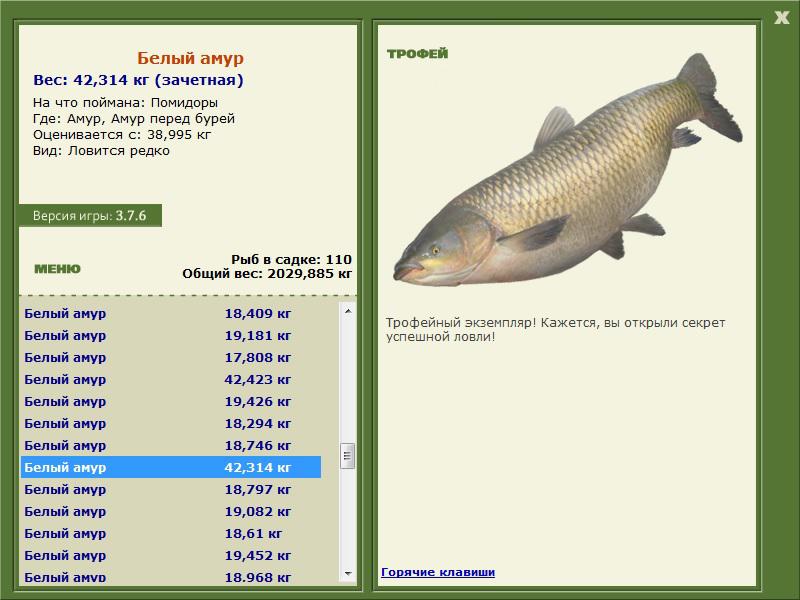Screen dimensions: 800x600
Task: Click the trophy grass carp picture
Action: (x=567, y=169)
